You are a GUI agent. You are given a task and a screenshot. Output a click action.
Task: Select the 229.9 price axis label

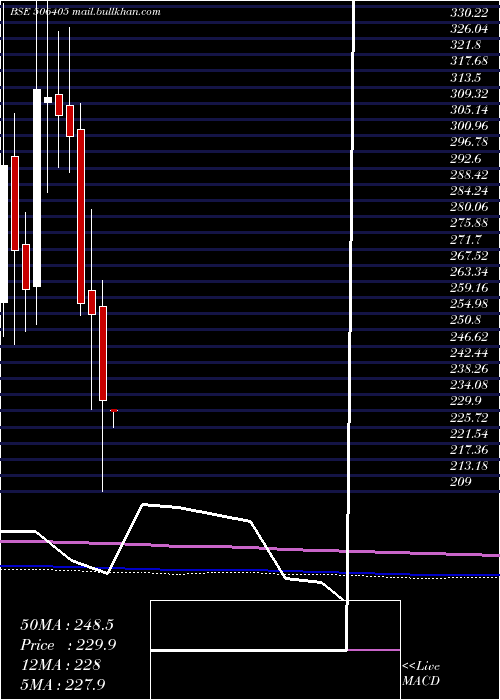465,401
